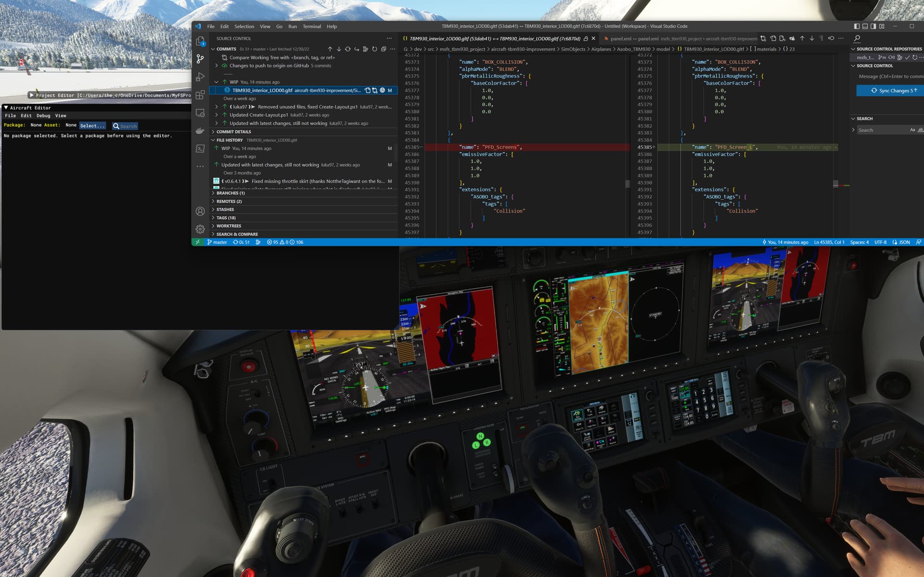The image size is (924, 577).
Task: Open the Selection menu in VS Code
Action: pyautogui.click(x=244, y=26)
